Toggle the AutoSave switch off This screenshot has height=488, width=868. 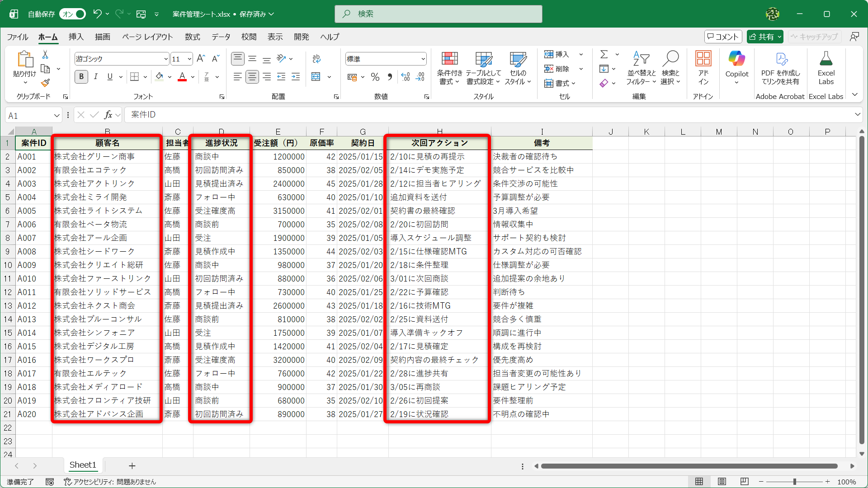pyautogui.click(x=73, y=14)
